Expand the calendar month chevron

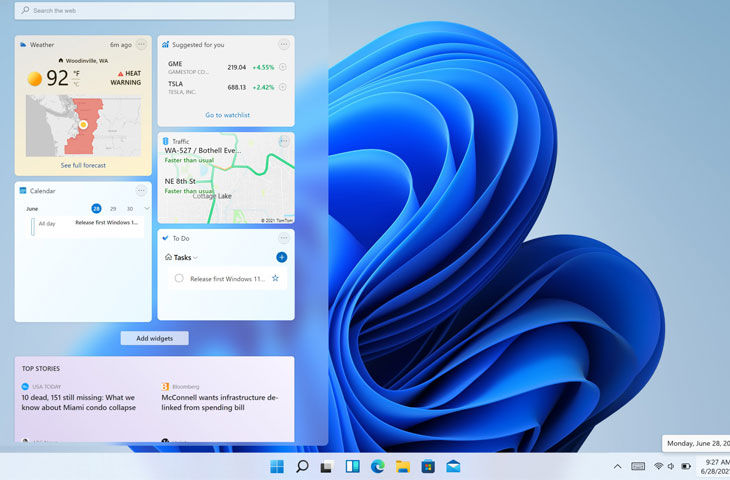(x=147, y=208)
